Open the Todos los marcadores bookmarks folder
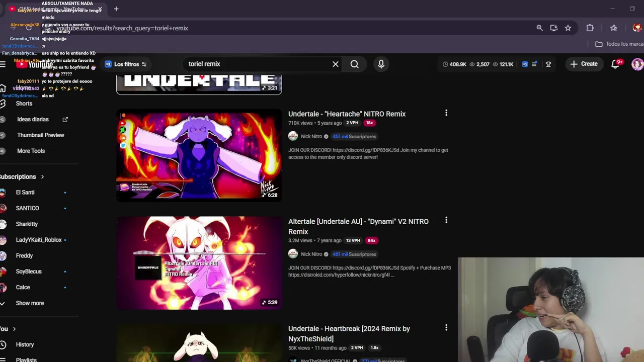Image resolution: width=644 pixels, height=362 pixels. tap(619, 44)
